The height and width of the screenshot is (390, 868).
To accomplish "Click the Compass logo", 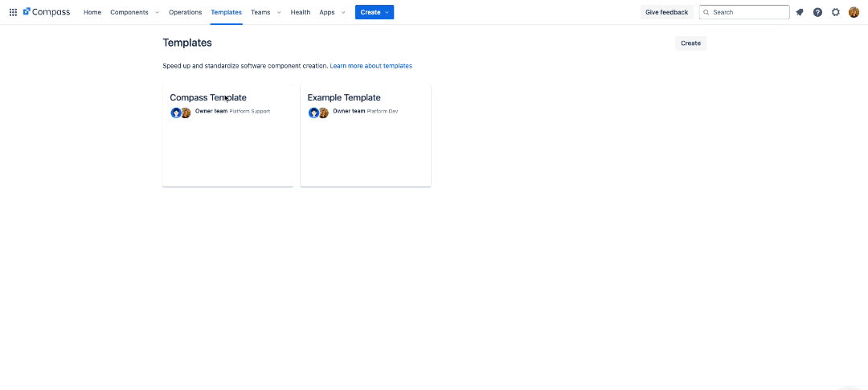I will [x=47, y=12].
